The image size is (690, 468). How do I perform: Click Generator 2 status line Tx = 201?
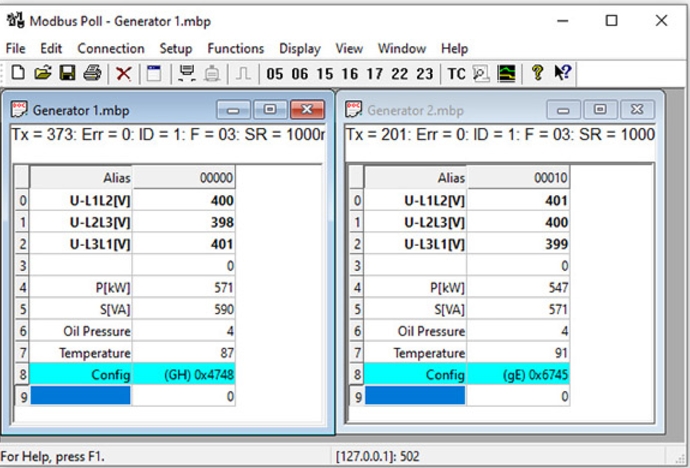pyautogui.click(x=500, y=135)
